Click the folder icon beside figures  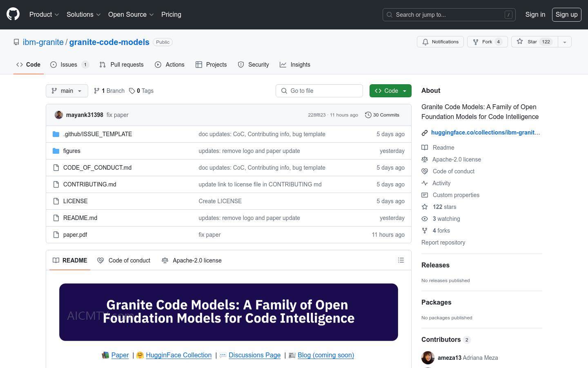56,151
